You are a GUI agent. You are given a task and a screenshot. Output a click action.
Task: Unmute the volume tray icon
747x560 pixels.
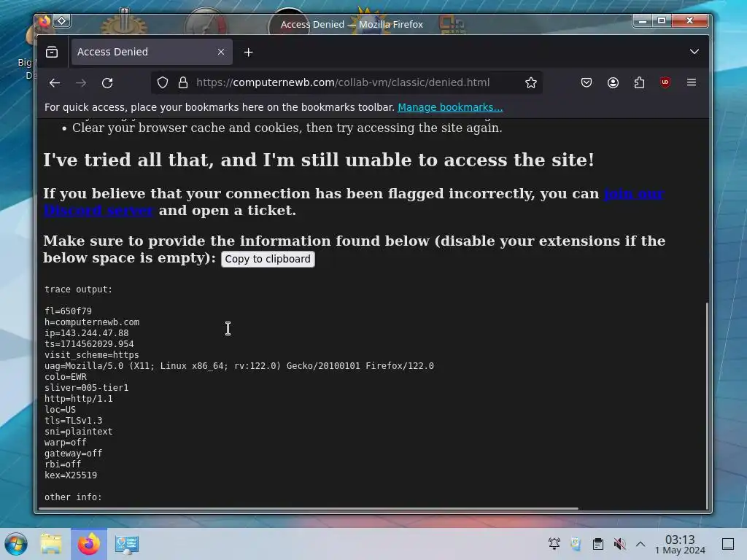click(619, 544)
